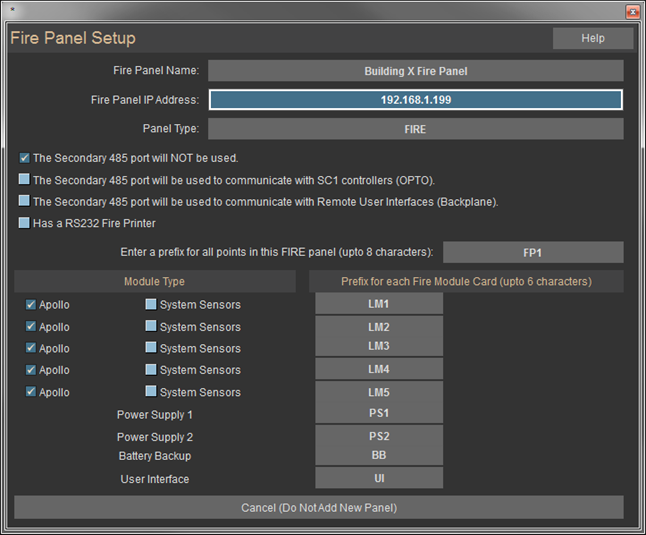Enable Secondary 485 for Remote User Interfaces
This screenshot has height=535, width=646.
click(25, 202)
